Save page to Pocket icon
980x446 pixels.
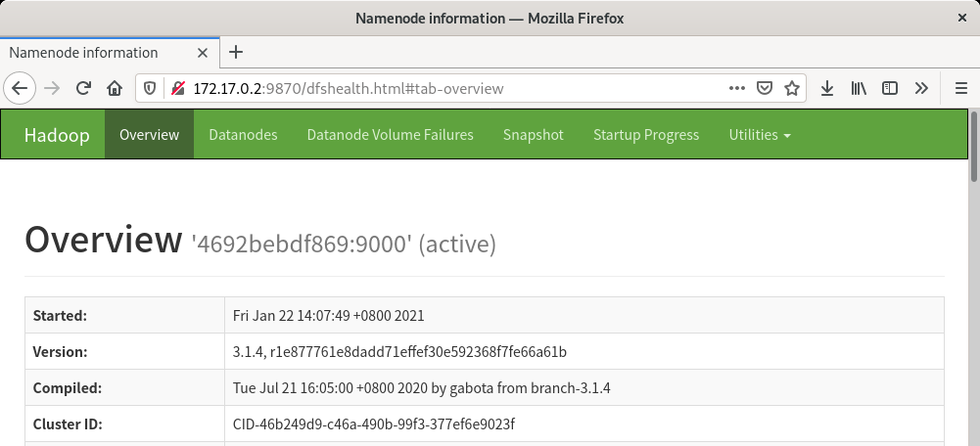pos(766,88)
